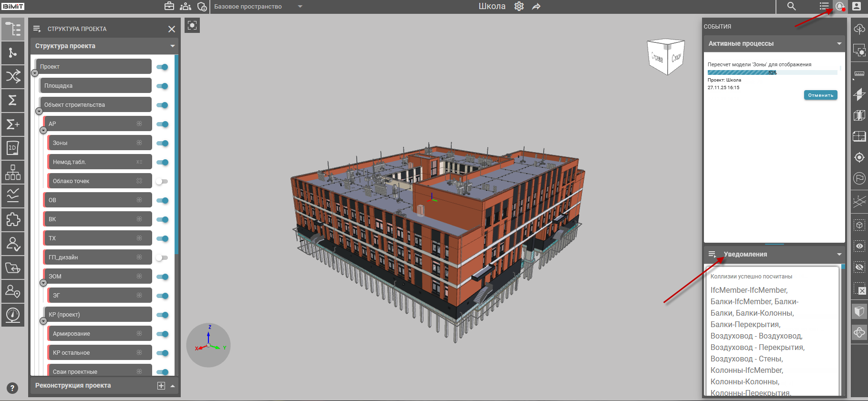868x401 pixels.
Task: Click the 3D view orientation cube
Action: tap(666, 57)
